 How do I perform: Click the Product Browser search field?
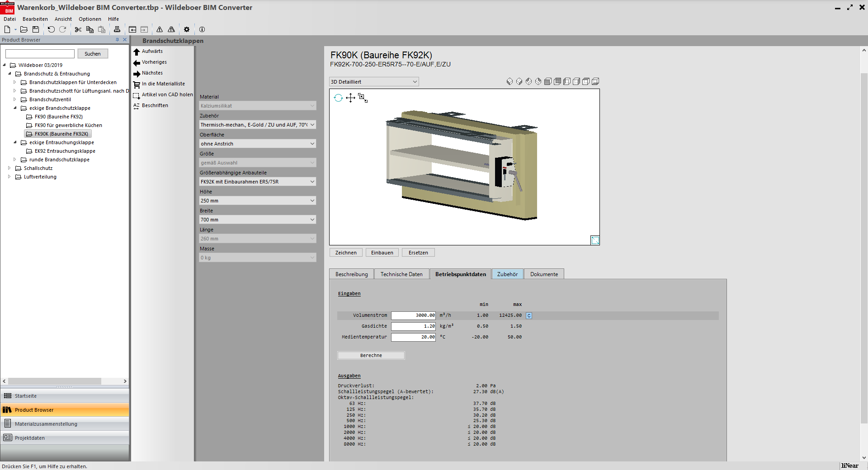pyautogui.click(x=40, y=54)
